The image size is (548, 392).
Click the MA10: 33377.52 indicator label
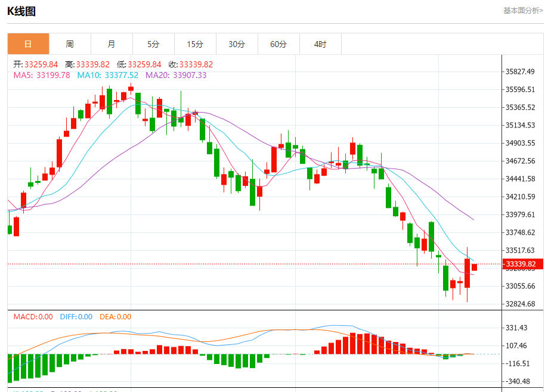point(108,76)
